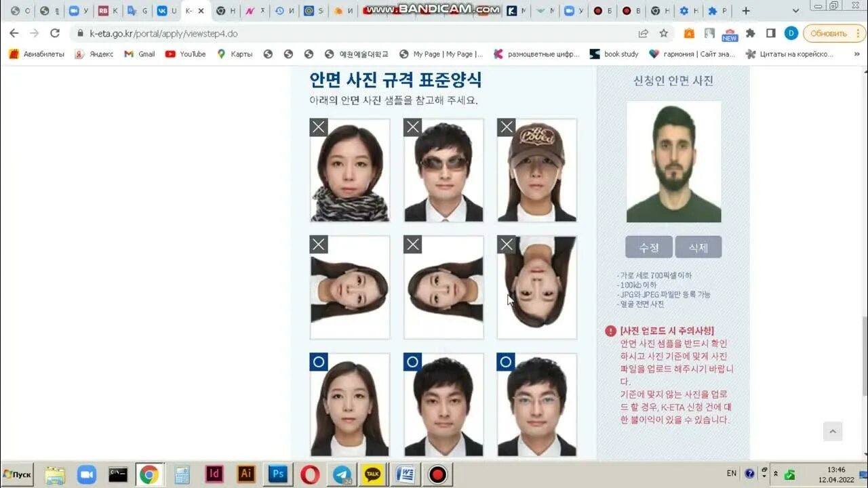Open Telegram from the taskbar
The height and width of the screenshot is (488, 868).
point(341,474)
